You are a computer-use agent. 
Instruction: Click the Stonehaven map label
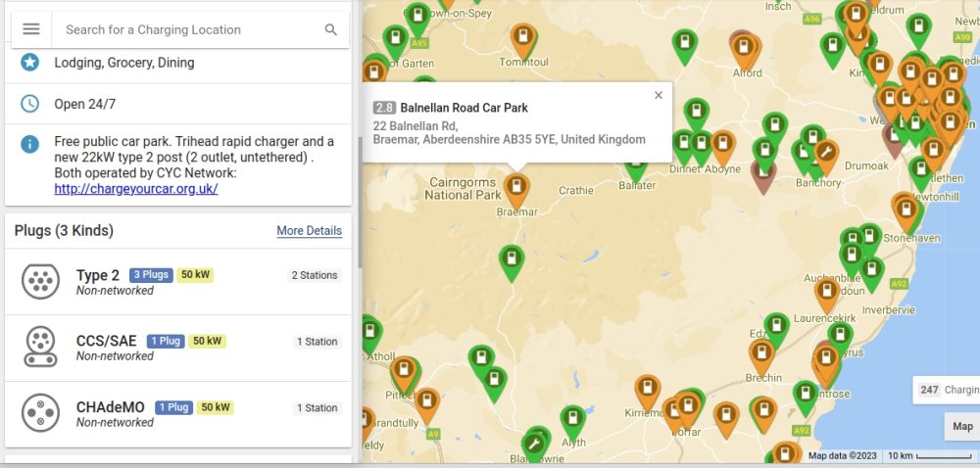(911, 238)
